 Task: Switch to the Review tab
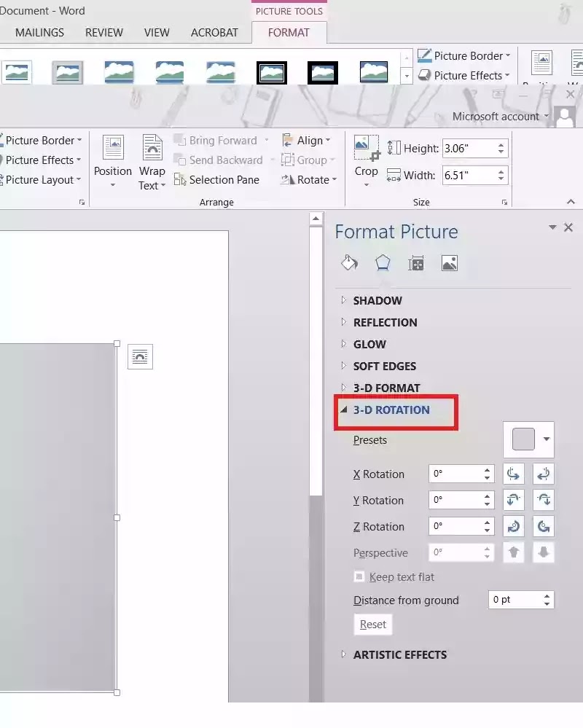pos(104,33)
